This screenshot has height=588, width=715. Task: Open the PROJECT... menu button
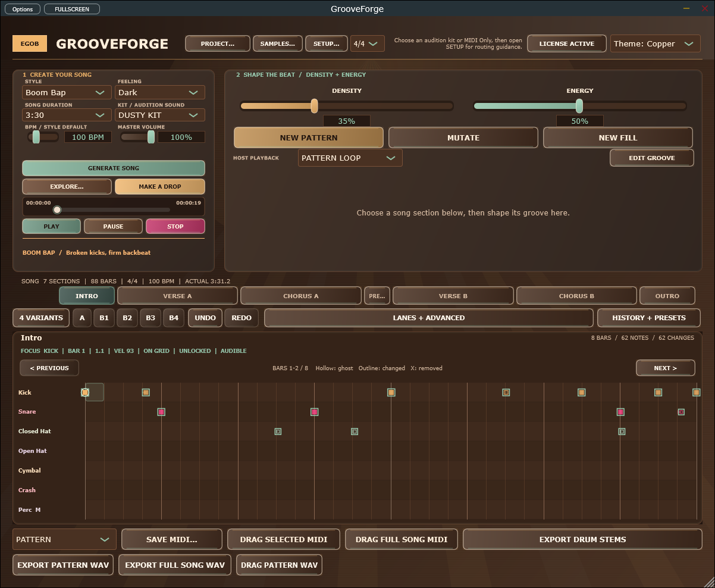tap(217, 43)
